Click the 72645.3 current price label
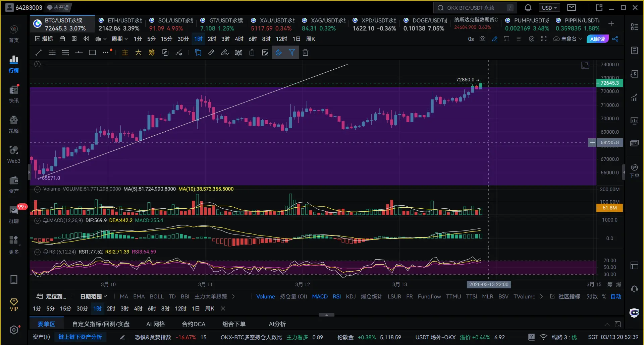This screenshot has height=345, width=644. [x=609, y=83]
